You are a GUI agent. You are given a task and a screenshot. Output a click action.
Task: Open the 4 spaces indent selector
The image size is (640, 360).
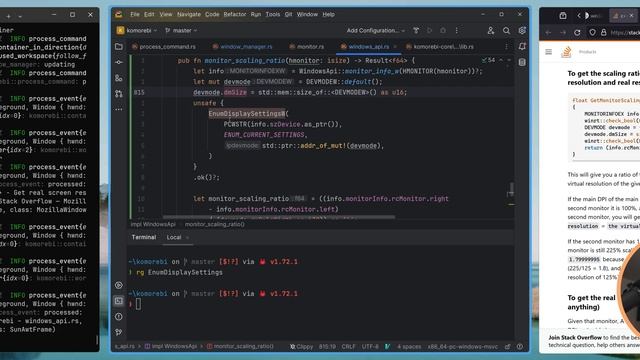pos(409,347)
